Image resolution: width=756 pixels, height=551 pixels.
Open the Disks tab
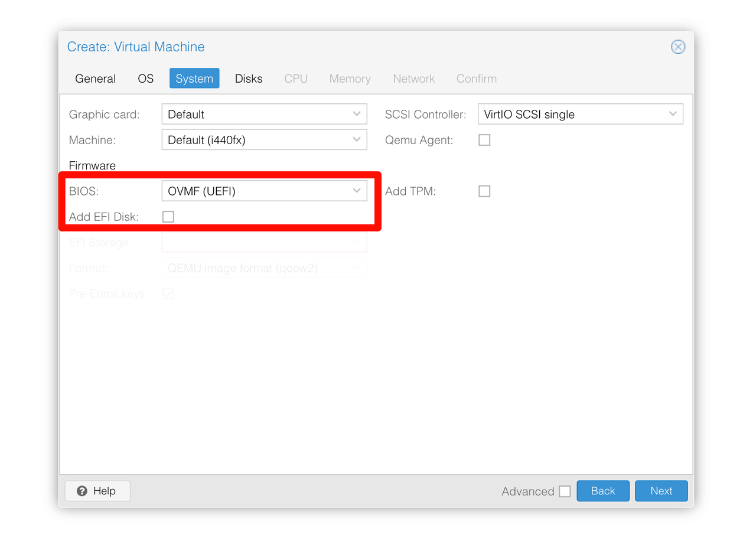point(249,79)
